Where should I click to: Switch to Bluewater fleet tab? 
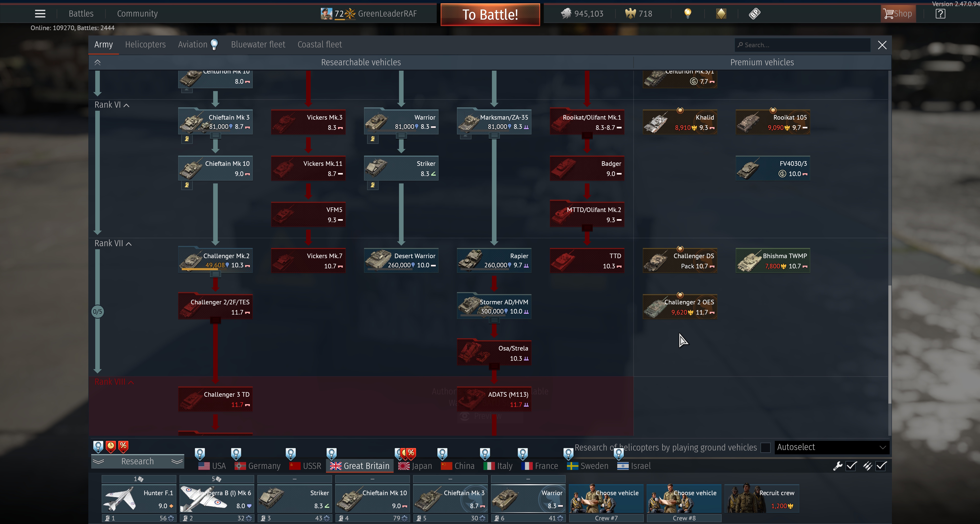258,44
